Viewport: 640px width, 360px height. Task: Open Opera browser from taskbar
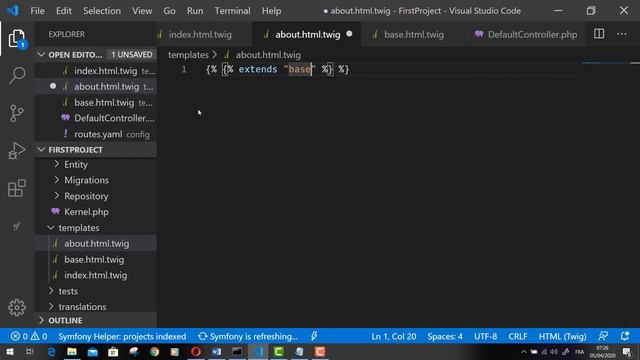tap(196, 351)
